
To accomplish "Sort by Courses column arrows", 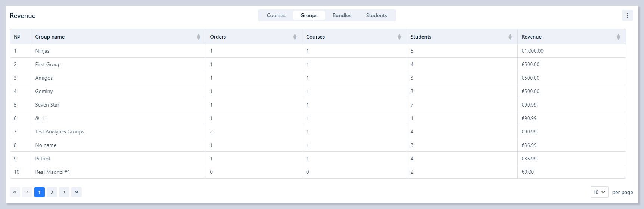I will coord(399,37).
